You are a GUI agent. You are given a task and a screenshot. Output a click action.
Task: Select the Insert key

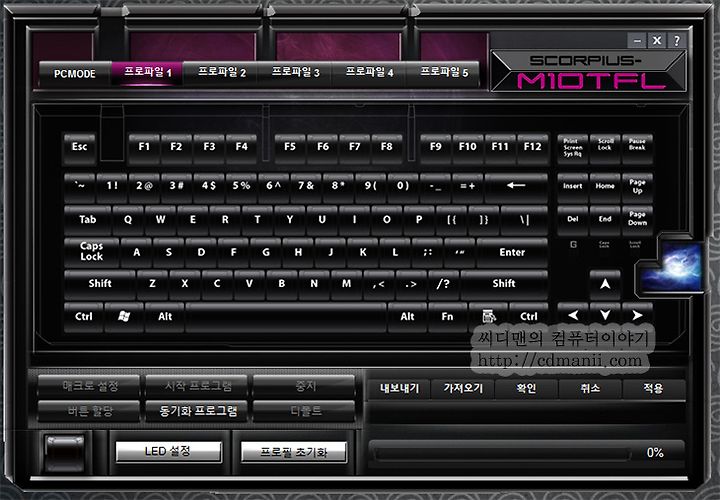(573, 187)
